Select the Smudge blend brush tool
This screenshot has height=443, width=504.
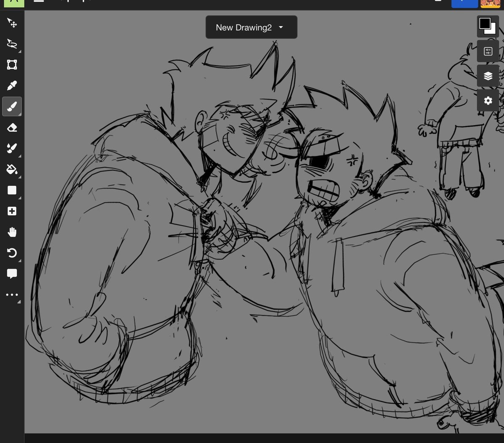12,148
